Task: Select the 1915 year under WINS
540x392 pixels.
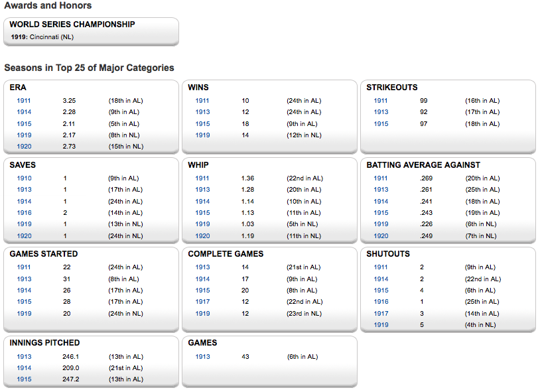Action: [x=202, y=124]
